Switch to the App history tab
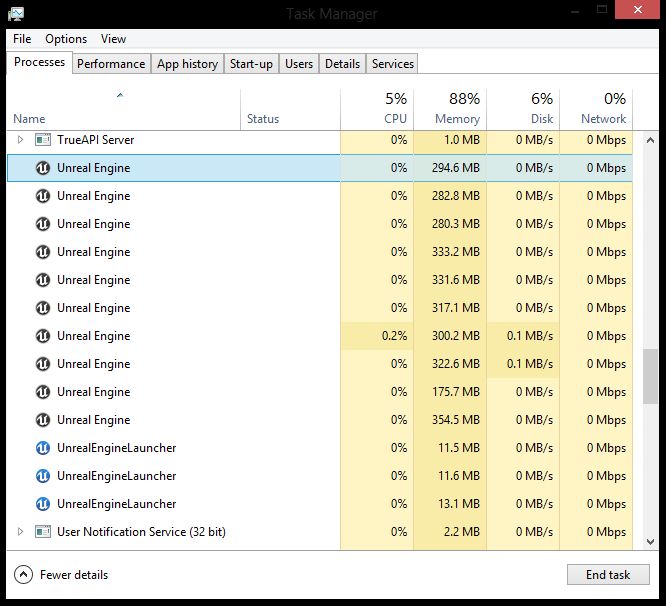Viewport: 666px width, 606px height. click(x=187, y=64)
